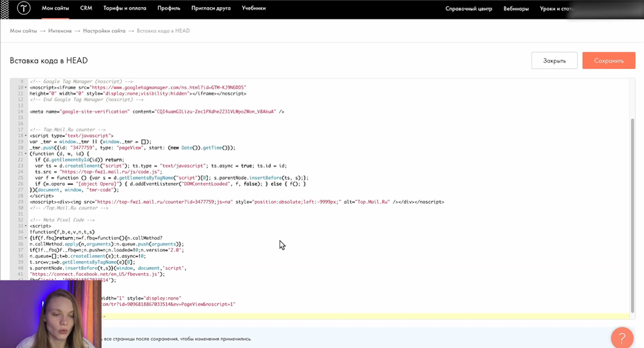
Task: Go to Вебинары in the header
Action: (516, 9)
